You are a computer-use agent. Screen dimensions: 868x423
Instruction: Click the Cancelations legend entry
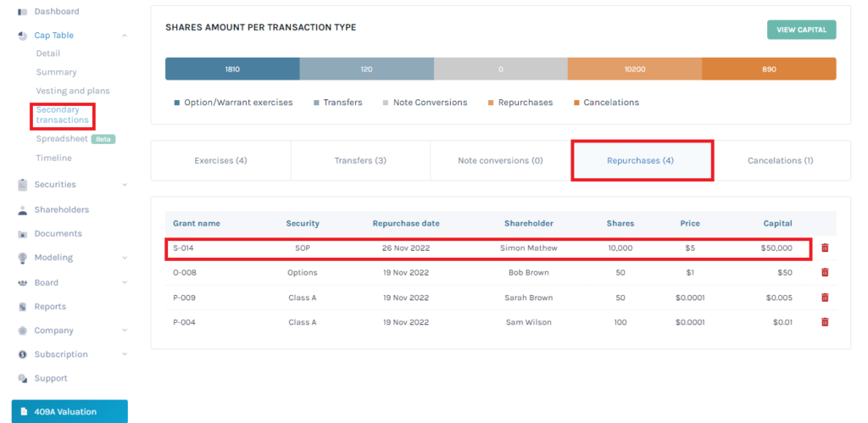[x=606, y=103]
